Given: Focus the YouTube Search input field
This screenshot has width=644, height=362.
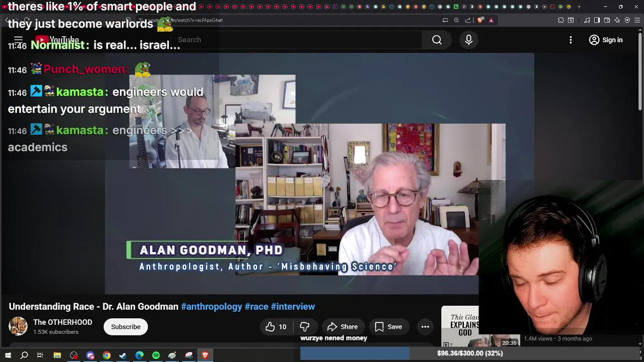Looking at the screenshot, I should (x=297, y=40).
